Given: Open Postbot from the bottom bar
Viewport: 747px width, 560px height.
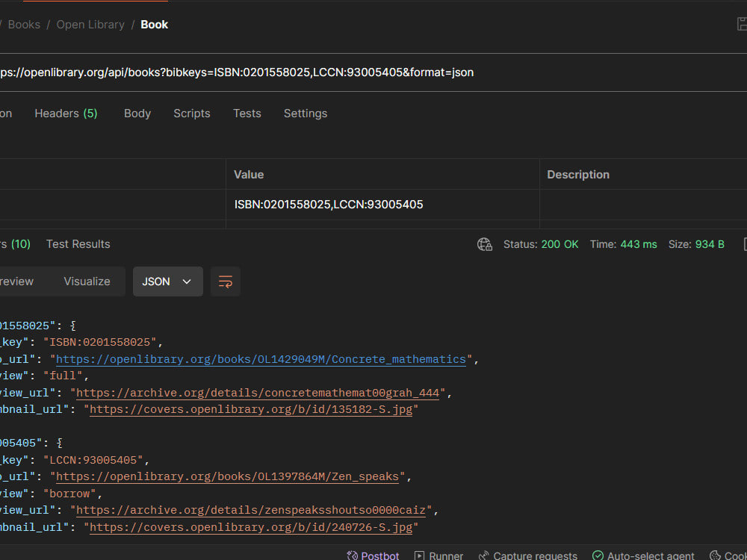Looking at the screenshot, I should pos(373,556).
